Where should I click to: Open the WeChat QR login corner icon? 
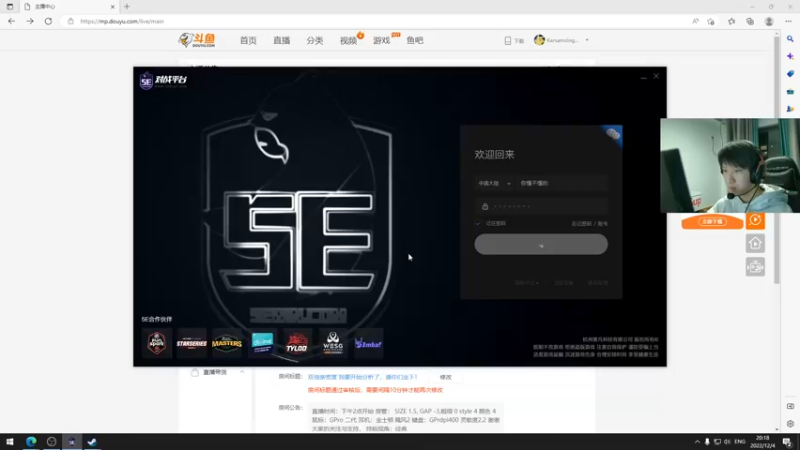click(612, 135)
